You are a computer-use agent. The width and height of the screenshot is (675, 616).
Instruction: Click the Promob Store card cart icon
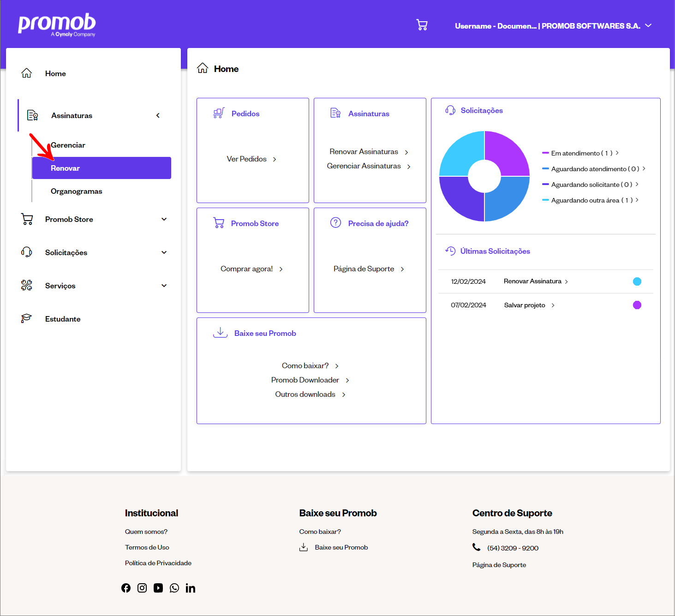219,223
